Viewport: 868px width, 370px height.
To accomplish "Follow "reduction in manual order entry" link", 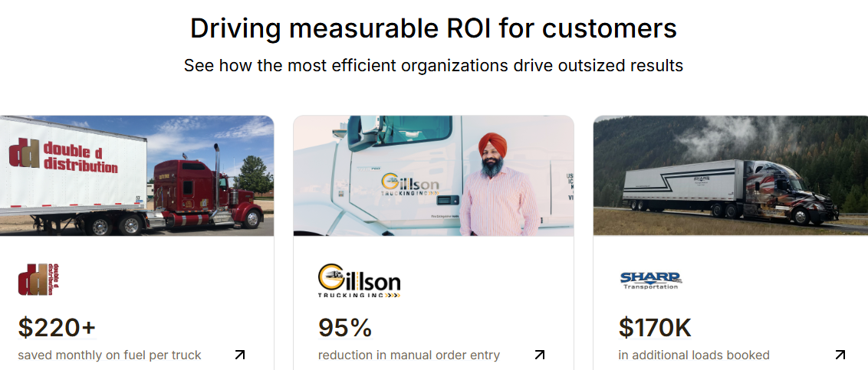I will click(409, 355).
